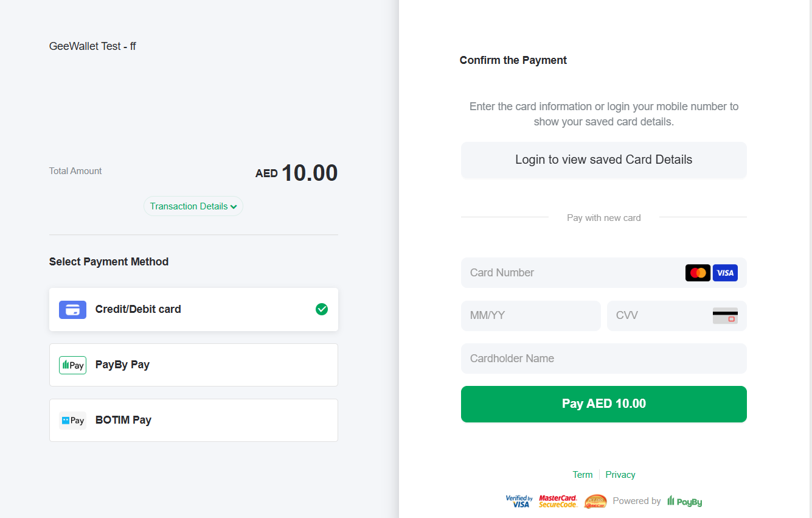Click the Credit/Debit card icon
812x518 pixels.
[72, 309]
